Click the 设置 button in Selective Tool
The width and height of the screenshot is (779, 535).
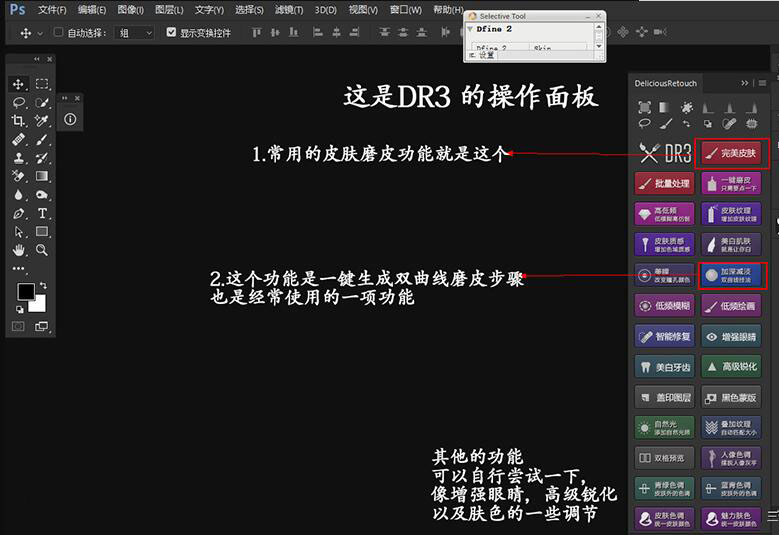tap(482, 56)
